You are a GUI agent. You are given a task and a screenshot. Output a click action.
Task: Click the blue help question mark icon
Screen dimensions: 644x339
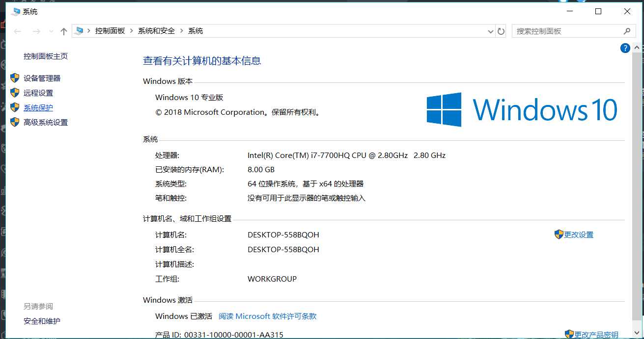[x=625, y=48]
